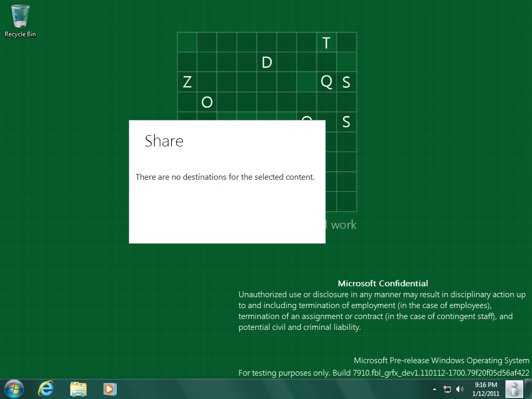Click the Show desktop strip at taskbar end
532x399 pixels.
pyautogui.click(x=528, y=389)
